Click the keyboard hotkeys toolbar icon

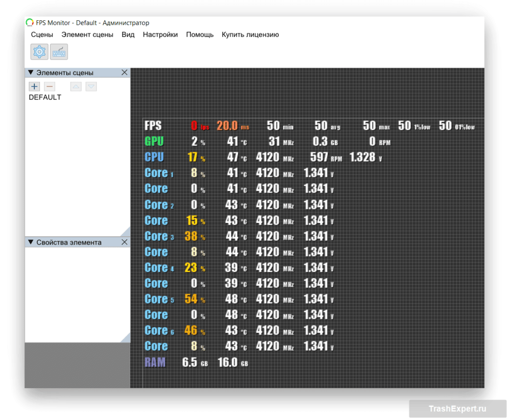59,52
